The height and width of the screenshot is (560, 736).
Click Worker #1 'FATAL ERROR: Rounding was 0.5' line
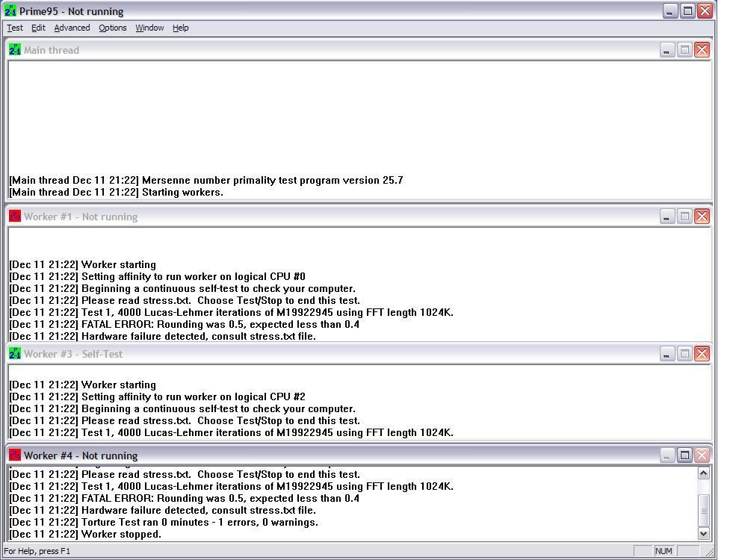185,324
